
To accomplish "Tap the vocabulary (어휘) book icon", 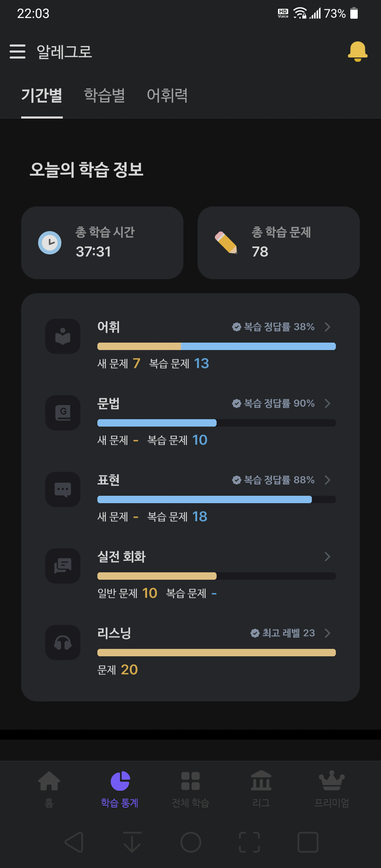I will pyautogui.click(x=63, y=336).
